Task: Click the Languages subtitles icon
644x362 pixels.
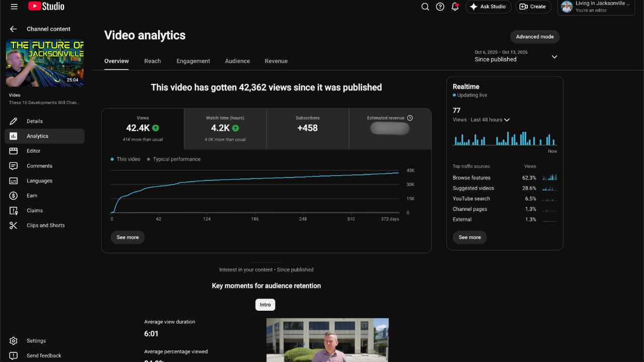Action: (14, 180)
